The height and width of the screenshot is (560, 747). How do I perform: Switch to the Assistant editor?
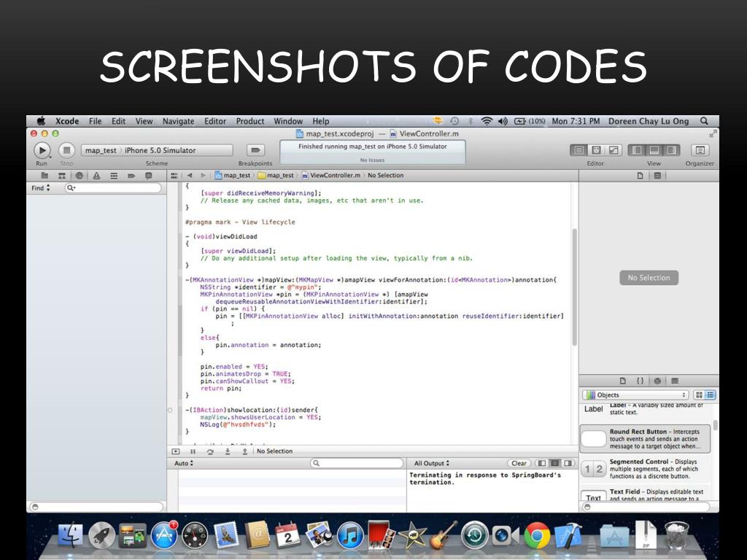click(x=596, y=150)
